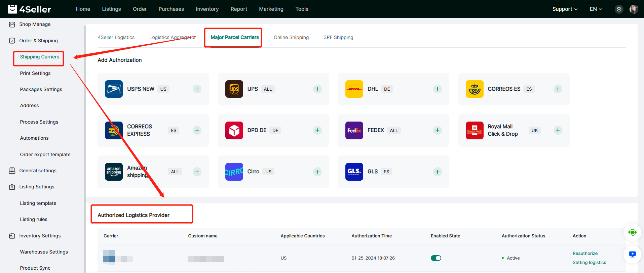Screen dimensions: 644x273
Task: Open the green chat support bubble
Action: [632, 232]
